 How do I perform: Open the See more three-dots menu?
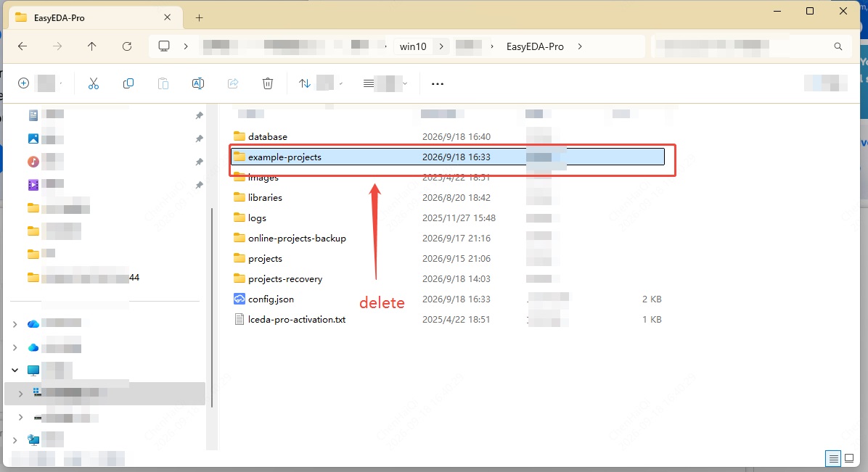(x=438, y=84)
